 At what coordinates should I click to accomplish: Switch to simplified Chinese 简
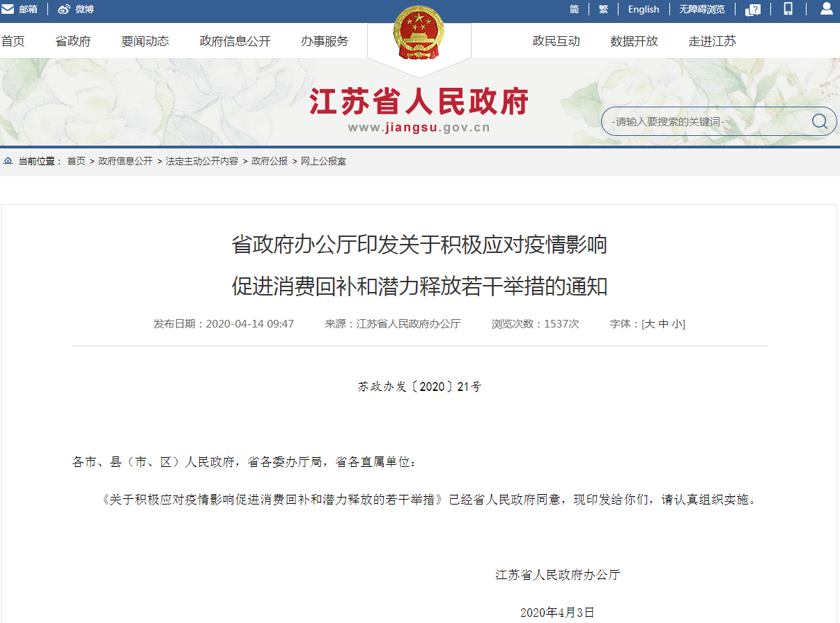tap(574, 9)
